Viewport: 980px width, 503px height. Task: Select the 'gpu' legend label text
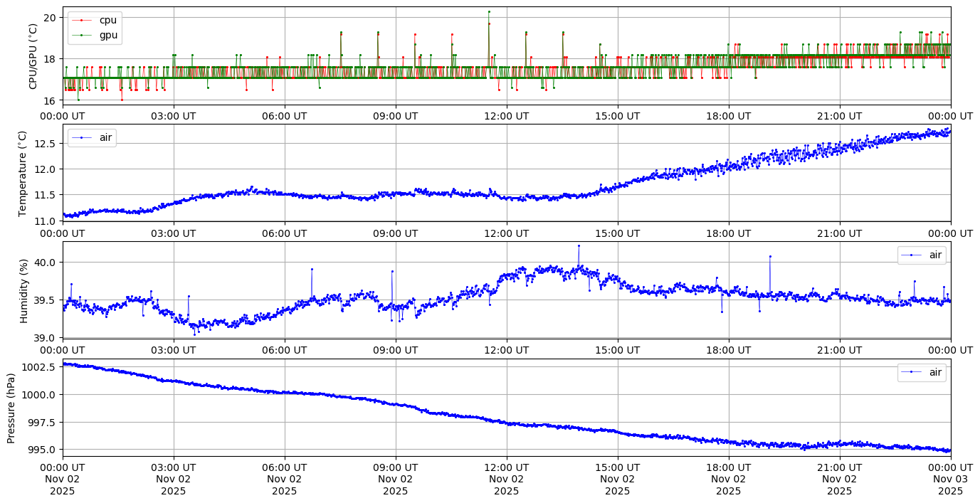[x=108, y=34]
